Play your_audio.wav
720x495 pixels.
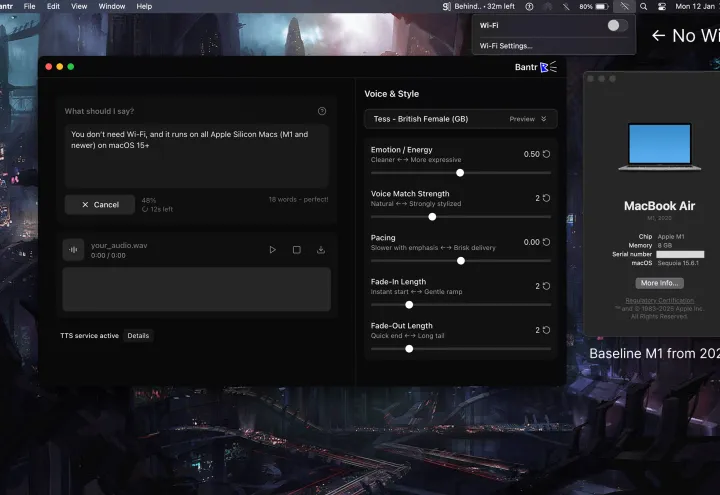pos(272,250)
